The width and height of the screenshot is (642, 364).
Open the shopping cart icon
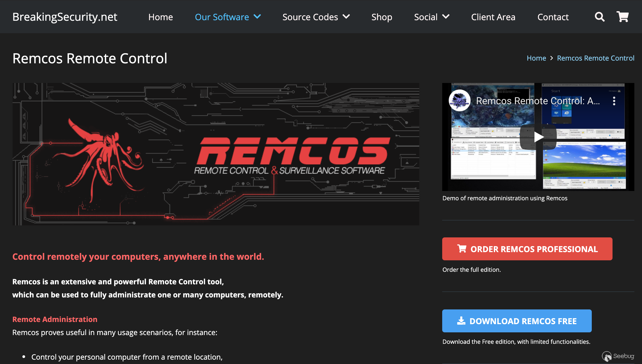click(x=623, y=17)
